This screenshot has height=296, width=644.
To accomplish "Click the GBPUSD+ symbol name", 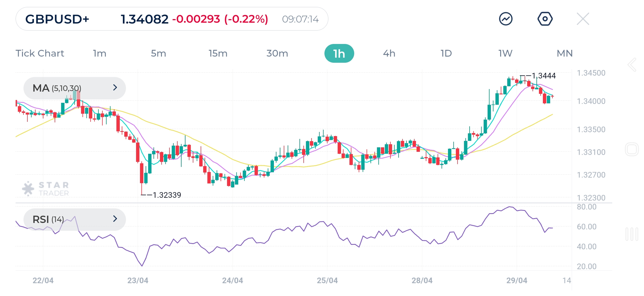I will click(57, 19).
